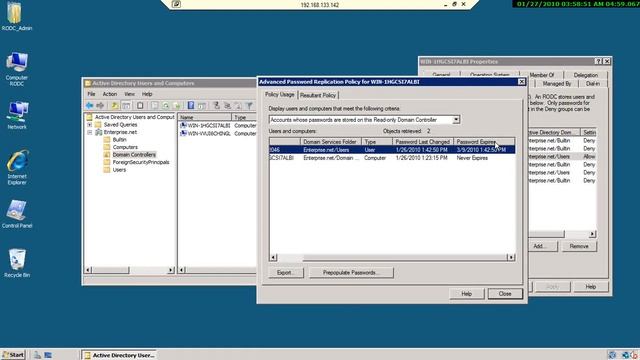The width and height of the screenshot is (640, 360).
Task: Toggle the Show/Hide Console Tree toolbar icon
Action: coord(127,106)
